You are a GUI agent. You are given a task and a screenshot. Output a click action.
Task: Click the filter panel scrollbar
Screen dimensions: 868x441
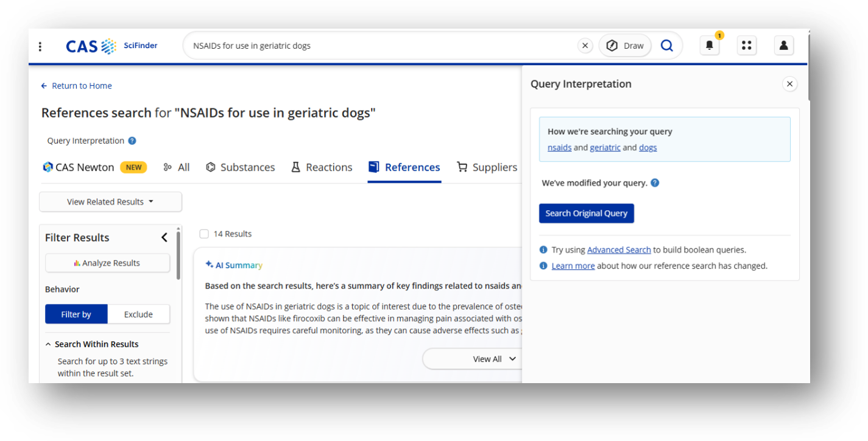178,255
